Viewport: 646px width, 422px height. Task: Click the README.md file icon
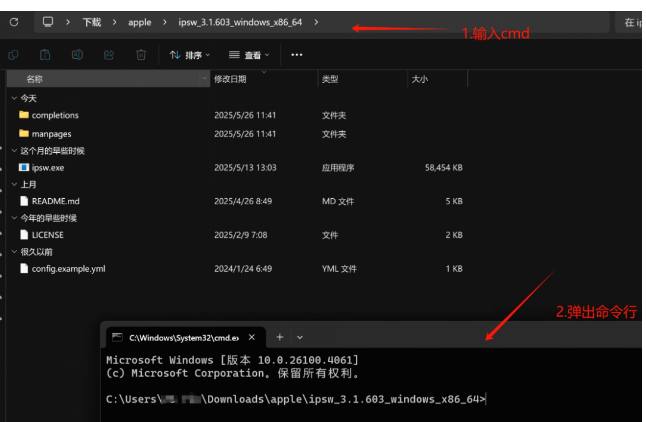coord(24,201)
